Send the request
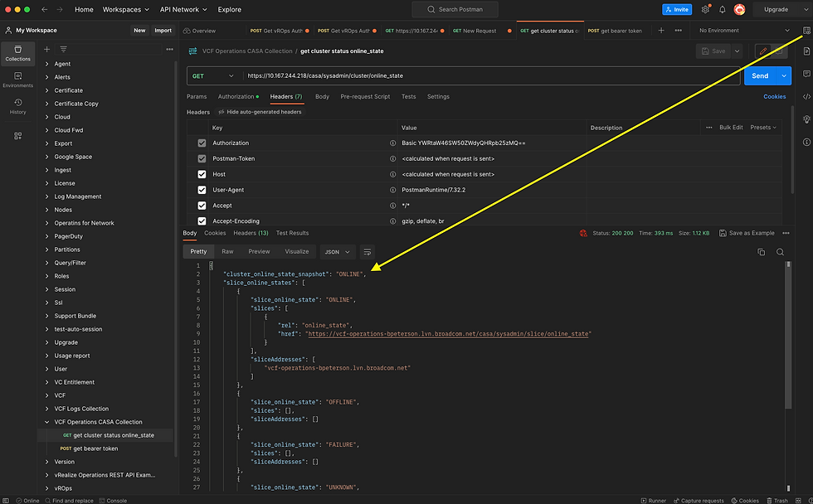 [760, 75]
